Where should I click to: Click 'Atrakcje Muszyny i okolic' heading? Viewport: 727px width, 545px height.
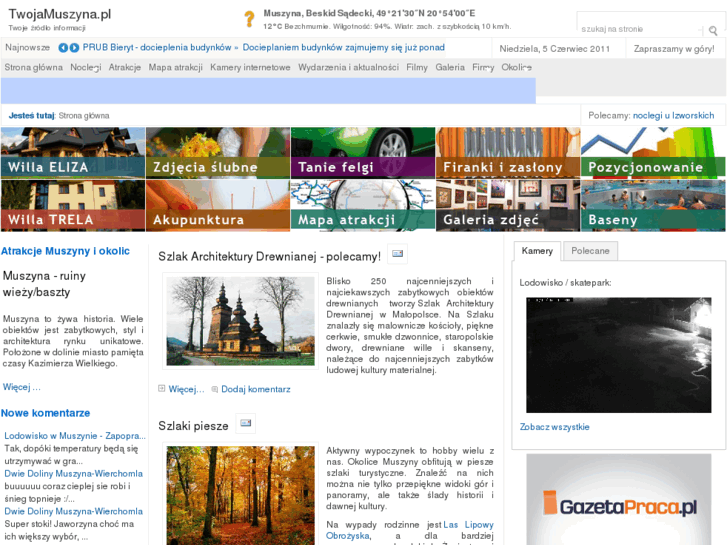tap(65, 251)
